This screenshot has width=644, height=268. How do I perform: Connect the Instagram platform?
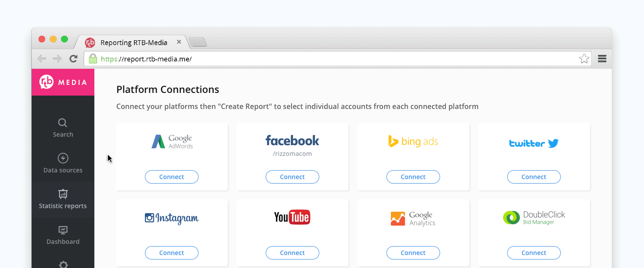tap(172, 253)
